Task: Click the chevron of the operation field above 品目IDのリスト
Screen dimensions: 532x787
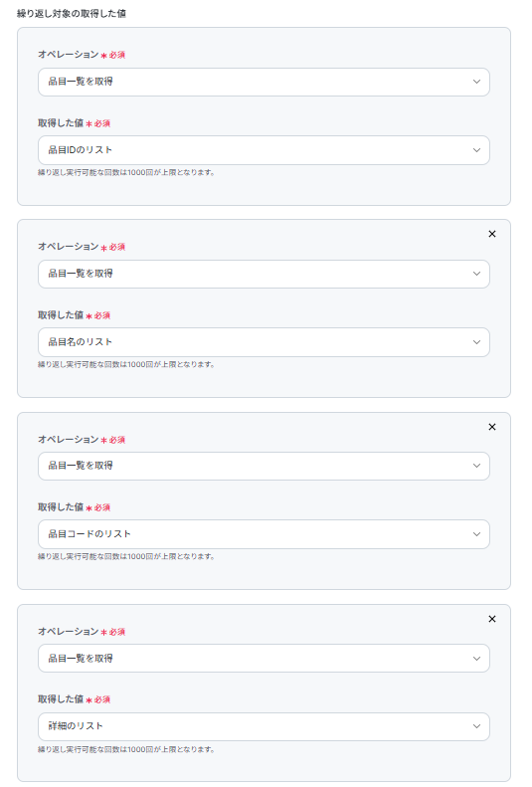Action: click(x=477, y=82)
